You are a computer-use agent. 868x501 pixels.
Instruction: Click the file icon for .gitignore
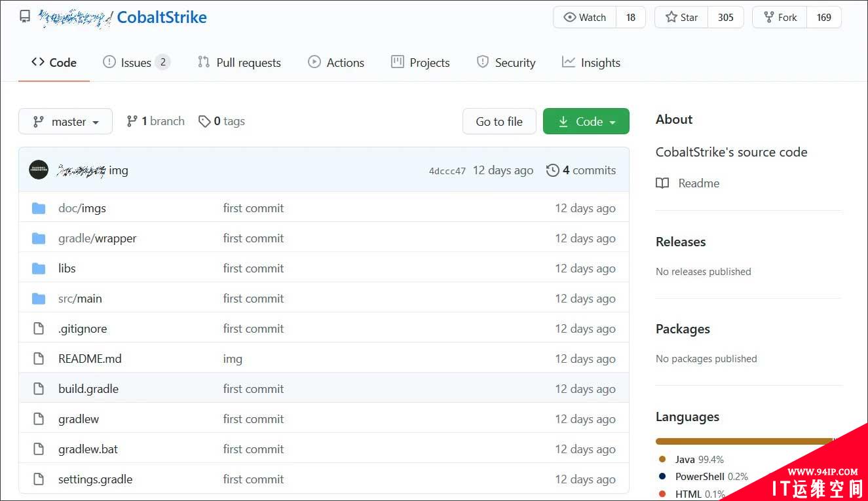coord(39,329)
